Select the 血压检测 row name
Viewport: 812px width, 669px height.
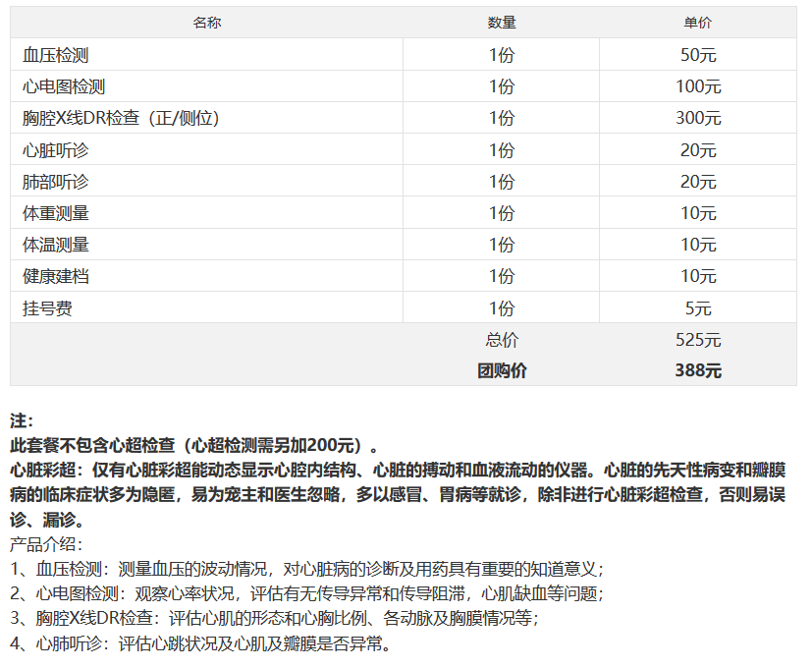[55, 55]
